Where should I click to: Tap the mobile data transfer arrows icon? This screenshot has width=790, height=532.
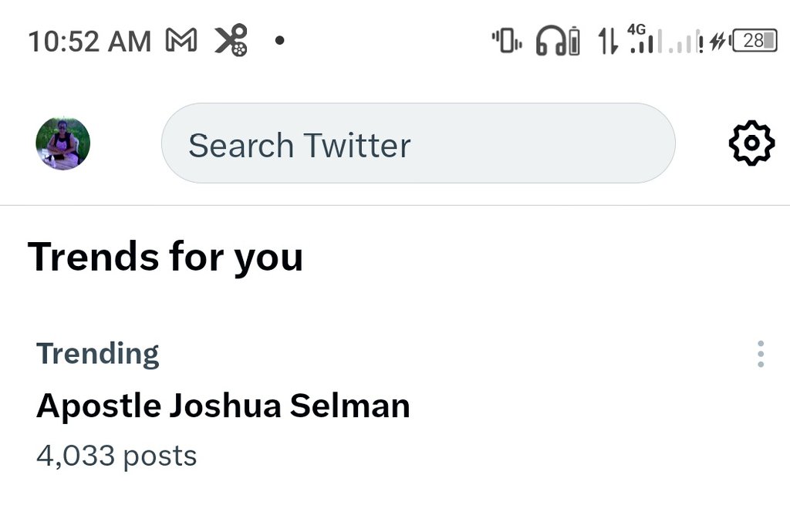pyautogui.click(x=608, y=41)
